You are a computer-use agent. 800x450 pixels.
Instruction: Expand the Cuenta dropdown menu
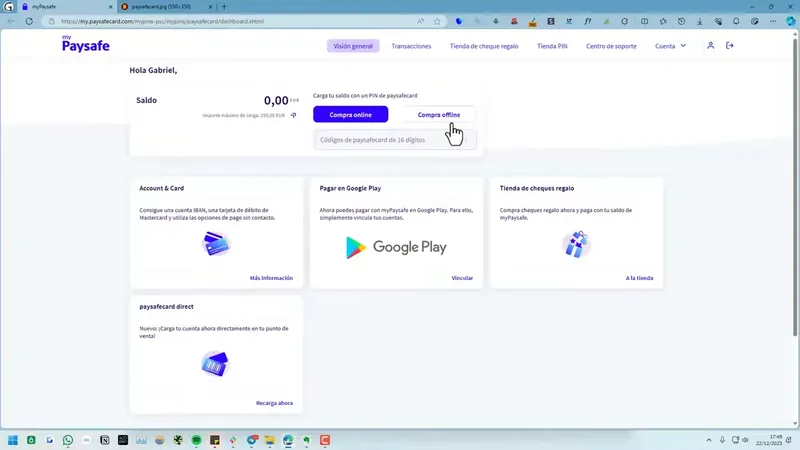pyautogui.click(x=670, y=46)
